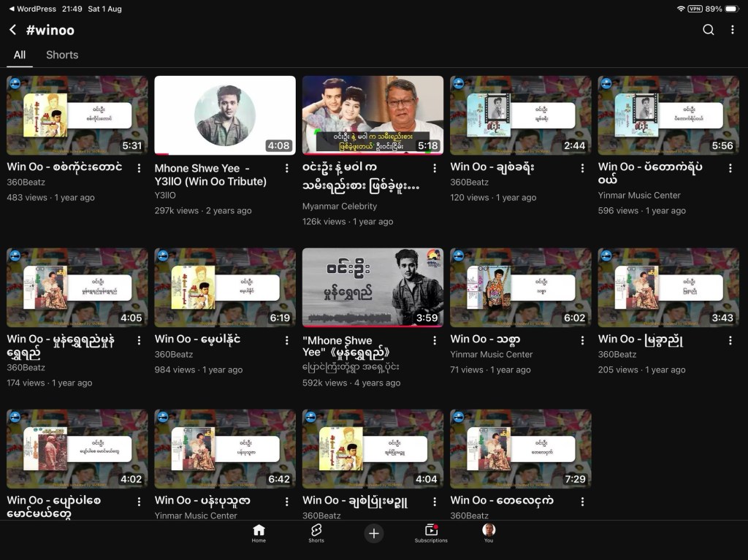Open options for the 205 views video
The height and width of the screenshot is (560, 748).
pos(730,340)
